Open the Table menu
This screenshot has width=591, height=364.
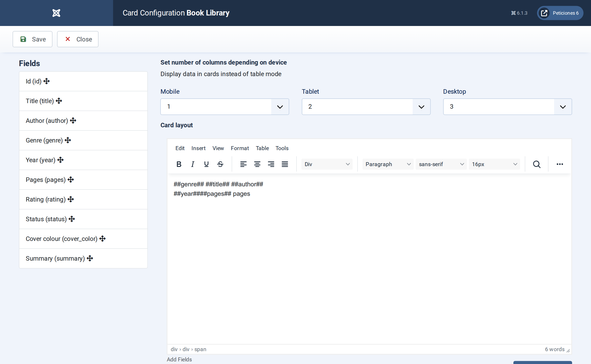(262, 148)
